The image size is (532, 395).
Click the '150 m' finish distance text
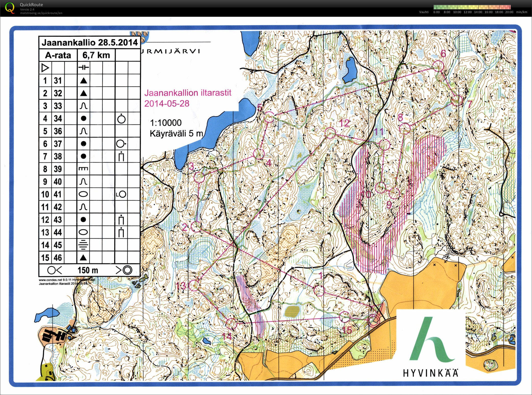[88, 270]
